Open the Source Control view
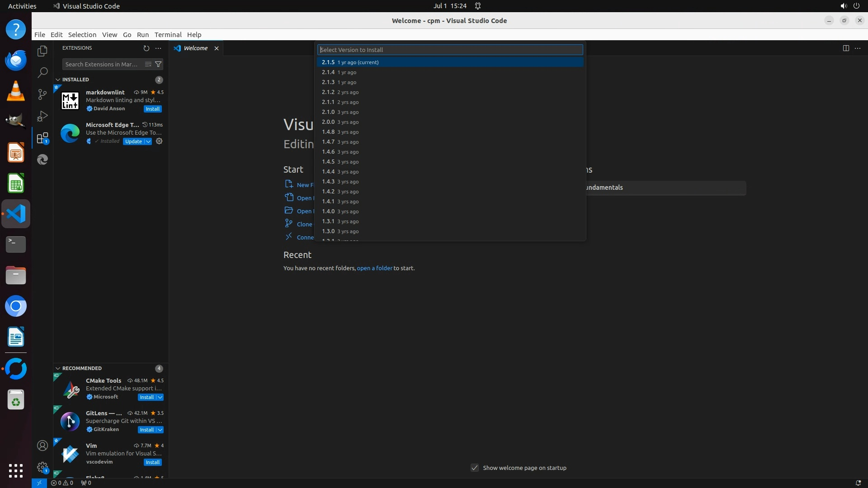This screenshot has height=488, width=868. [42, 94]
